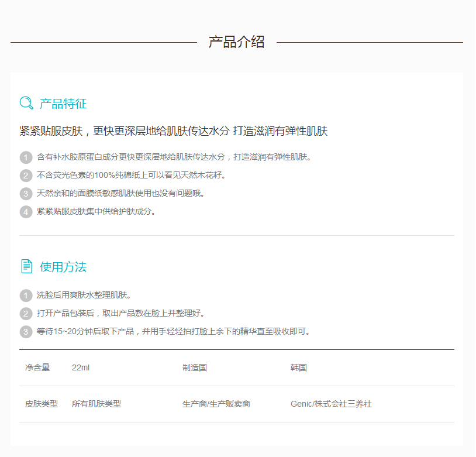The image size is (476, 457).
Task: Click the 22ml value in table
Action: (x=81, y=368)
